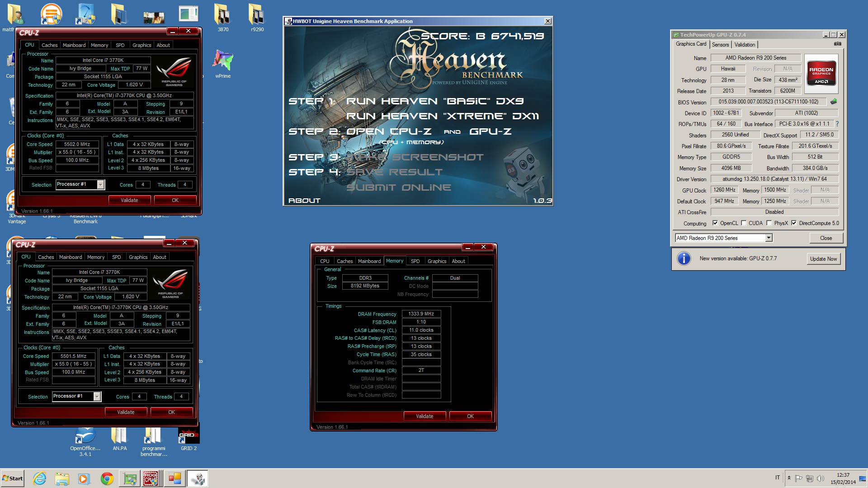Toggle the OpenCL checkbox in GPU-Z
868x488 pixels.
[x=715, y=223]
